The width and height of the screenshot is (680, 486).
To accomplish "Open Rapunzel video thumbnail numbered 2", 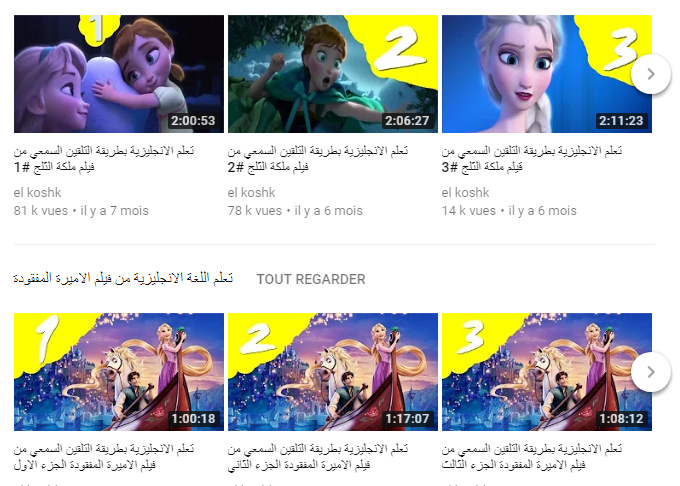I will click(x=333, y=372).
